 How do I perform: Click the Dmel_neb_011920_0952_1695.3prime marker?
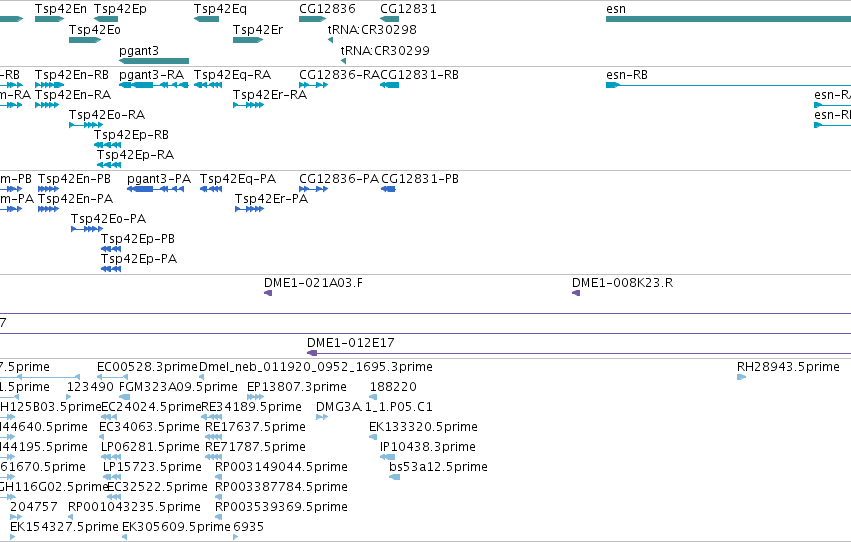[201, 377]
